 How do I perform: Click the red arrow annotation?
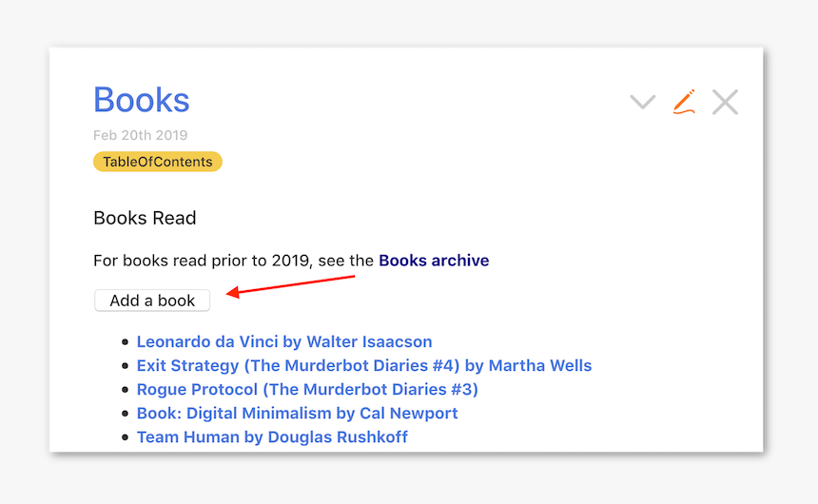click(x=291, y=284)
